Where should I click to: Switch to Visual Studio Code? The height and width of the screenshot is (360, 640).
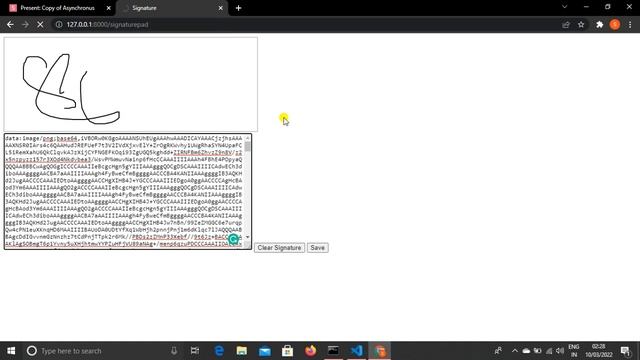[x=356, y=351]
